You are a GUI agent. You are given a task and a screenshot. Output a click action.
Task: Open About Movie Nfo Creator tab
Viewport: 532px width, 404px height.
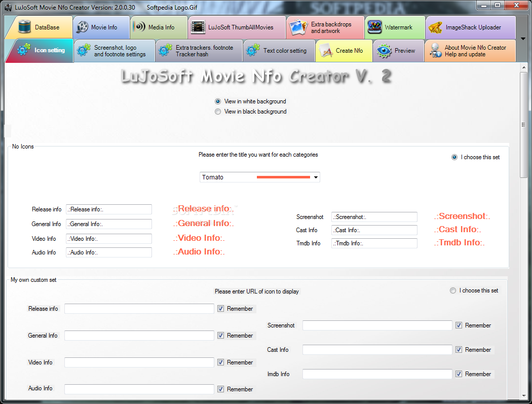[x=470, y=51]
